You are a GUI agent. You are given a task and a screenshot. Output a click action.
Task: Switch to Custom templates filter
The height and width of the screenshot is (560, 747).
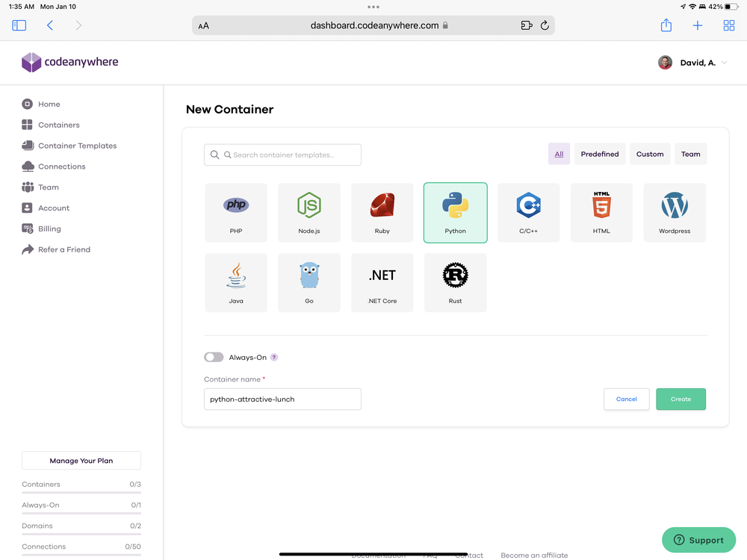[x=650, y=154]
